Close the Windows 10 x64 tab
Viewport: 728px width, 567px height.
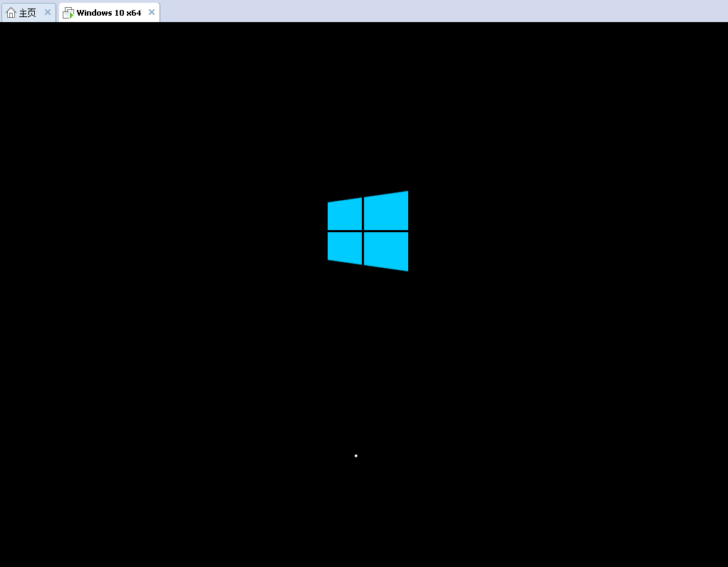click(x=151, y=12)
